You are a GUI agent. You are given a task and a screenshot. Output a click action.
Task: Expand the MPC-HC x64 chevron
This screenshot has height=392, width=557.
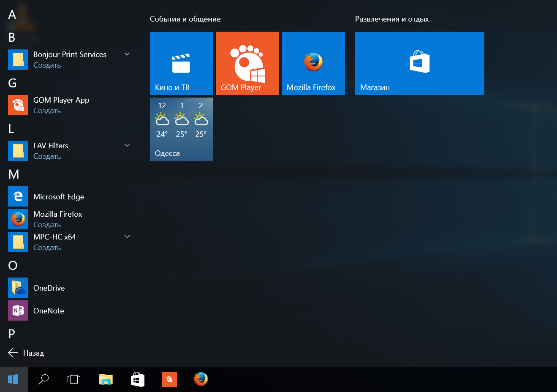tap(127, 237)
